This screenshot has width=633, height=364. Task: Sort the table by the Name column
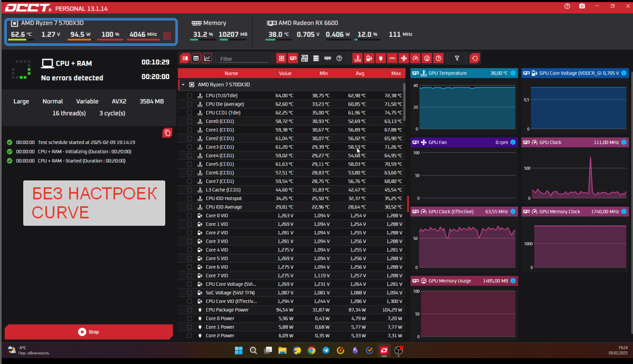(231, 73)
